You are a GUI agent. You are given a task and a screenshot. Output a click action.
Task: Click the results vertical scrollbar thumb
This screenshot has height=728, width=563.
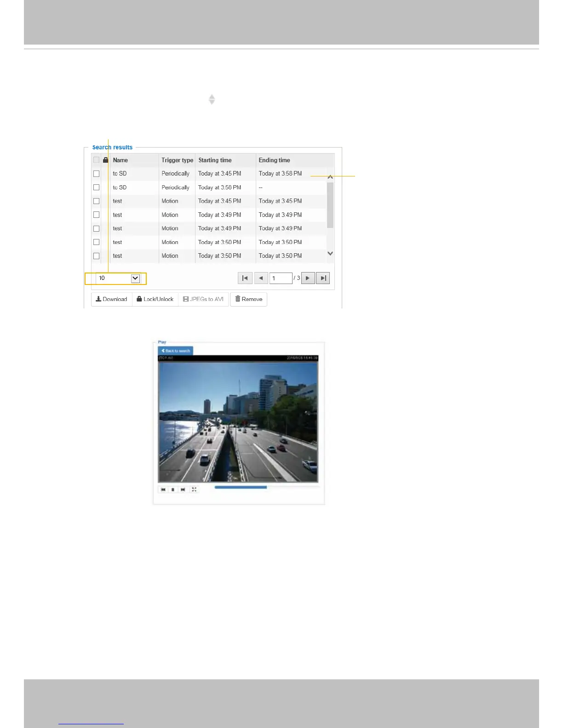point(330,205)
